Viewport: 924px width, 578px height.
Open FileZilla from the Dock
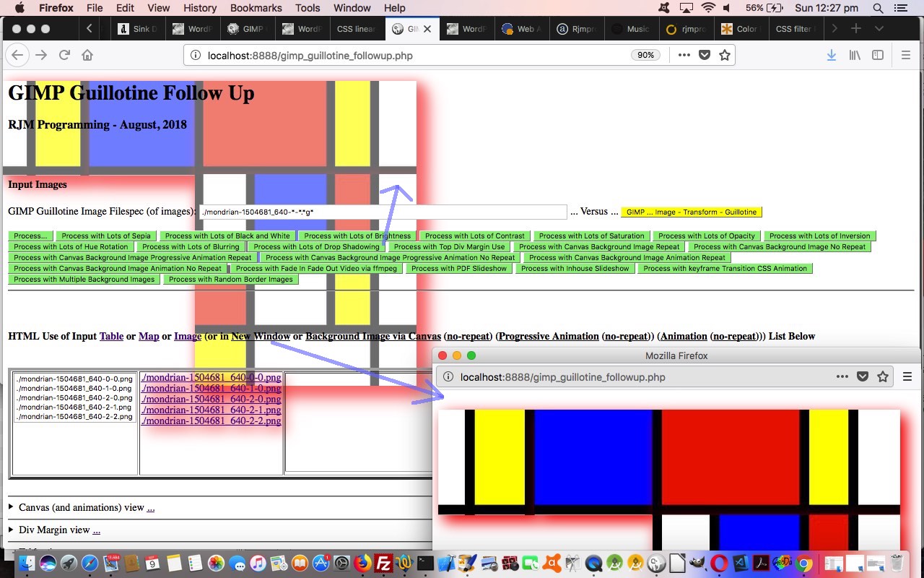(x=384, y=563)
